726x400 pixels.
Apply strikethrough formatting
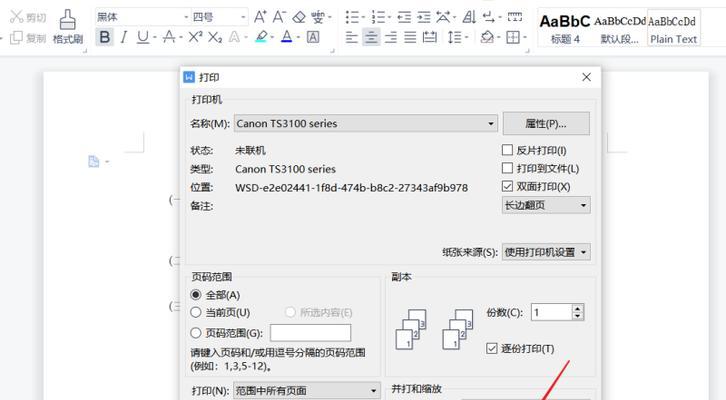point(169,37)
